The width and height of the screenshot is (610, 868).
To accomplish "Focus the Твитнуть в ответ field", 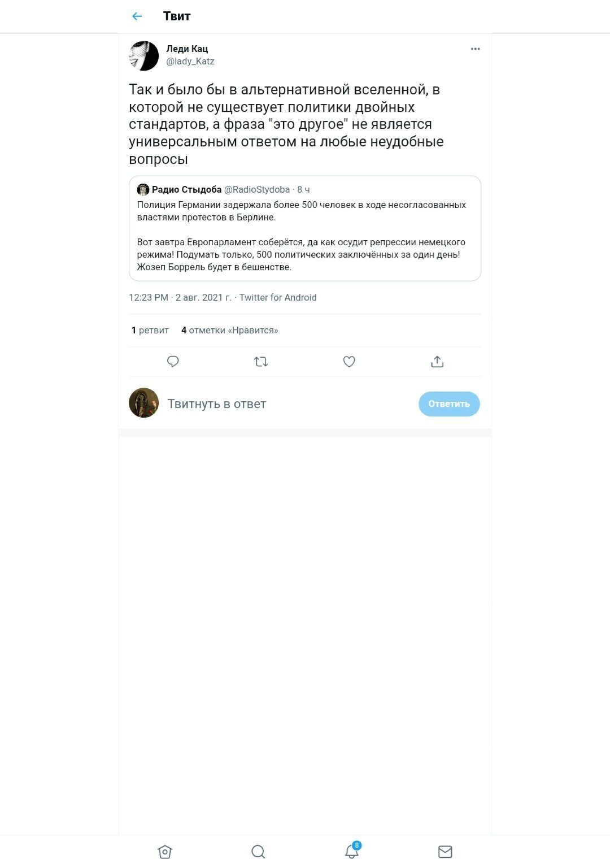I will 289,404.
